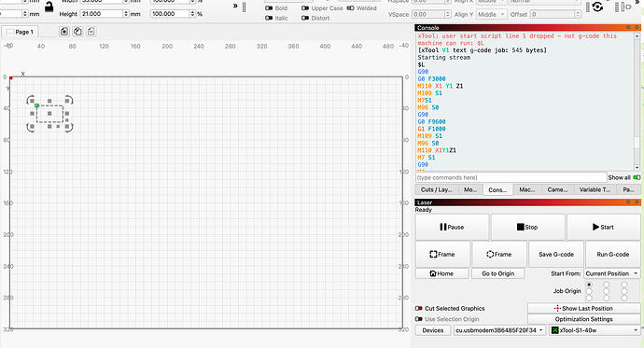Toggle Bold text option

point(269,8)
